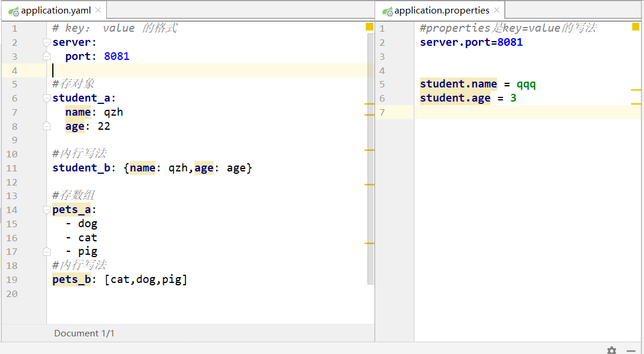Collapse the student_a block fold marker

(x=47, y=98)
